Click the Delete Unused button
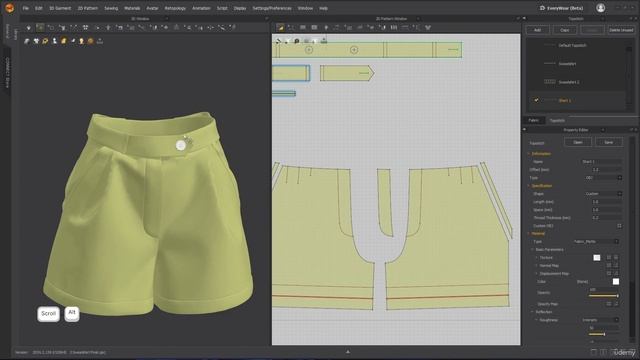Screen dimensions: 640x360 (x=621, y=30)
